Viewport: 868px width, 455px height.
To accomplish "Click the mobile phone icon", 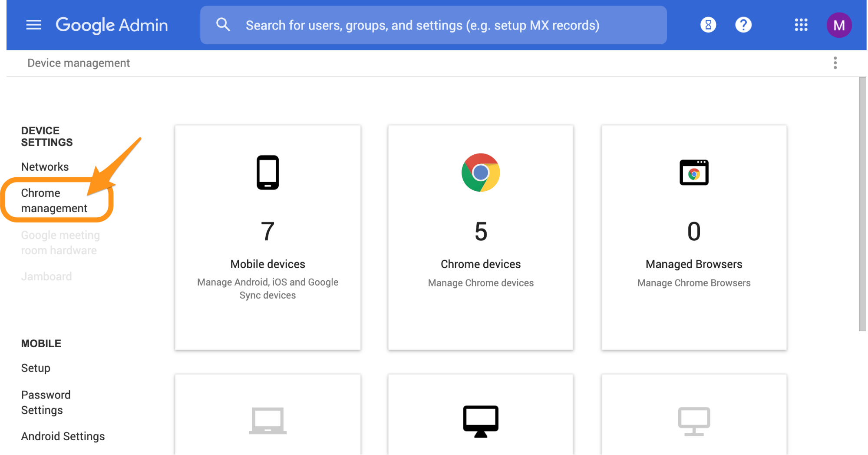I will coord(267,173).
